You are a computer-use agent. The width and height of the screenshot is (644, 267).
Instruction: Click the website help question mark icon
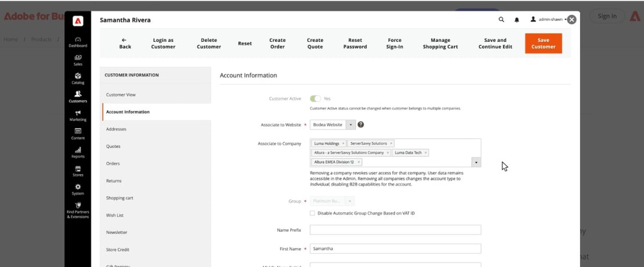pos(361,124)
